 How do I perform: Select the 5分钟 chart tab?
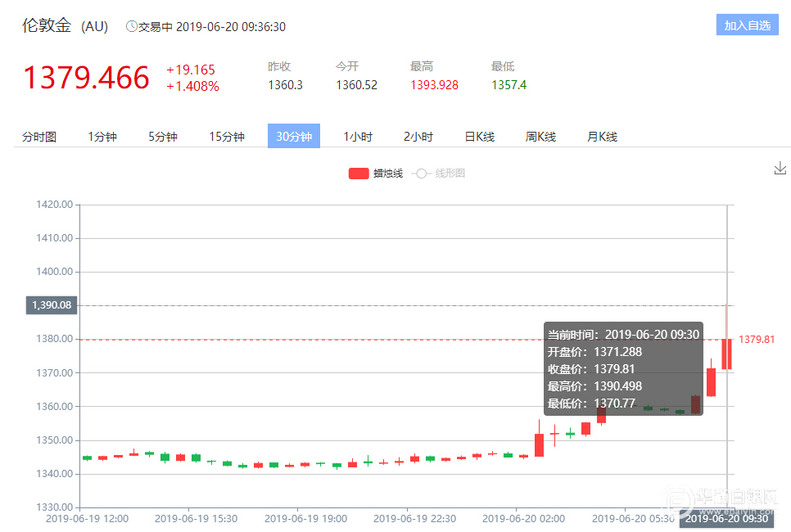pyautogui.click(x=163, y=137)
